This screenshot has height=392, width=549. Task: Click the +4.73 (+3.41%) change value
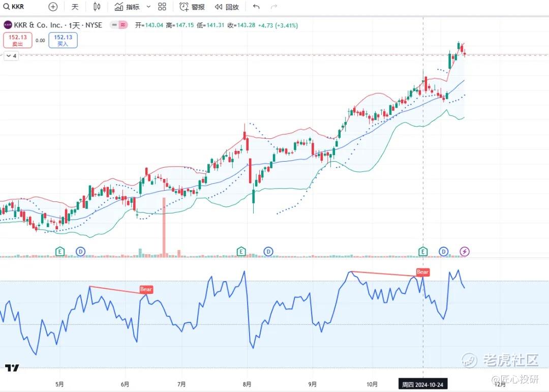pos(278,25)
